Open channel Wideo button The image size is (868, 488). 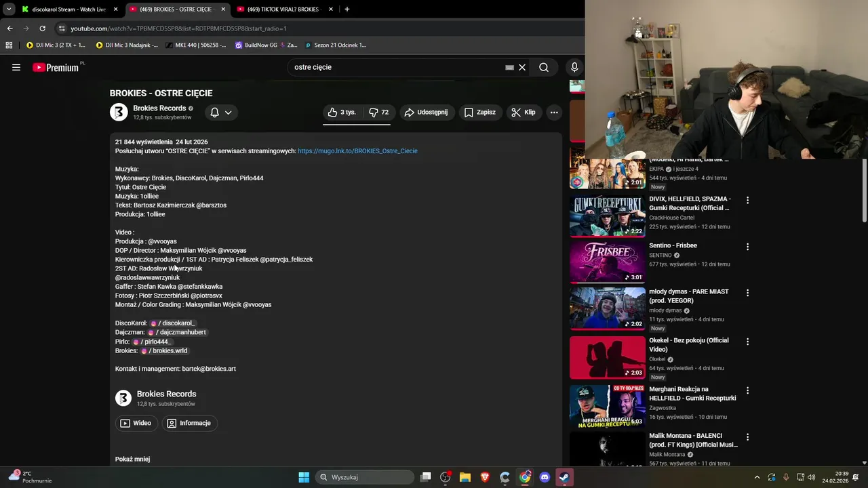point(136,423)
